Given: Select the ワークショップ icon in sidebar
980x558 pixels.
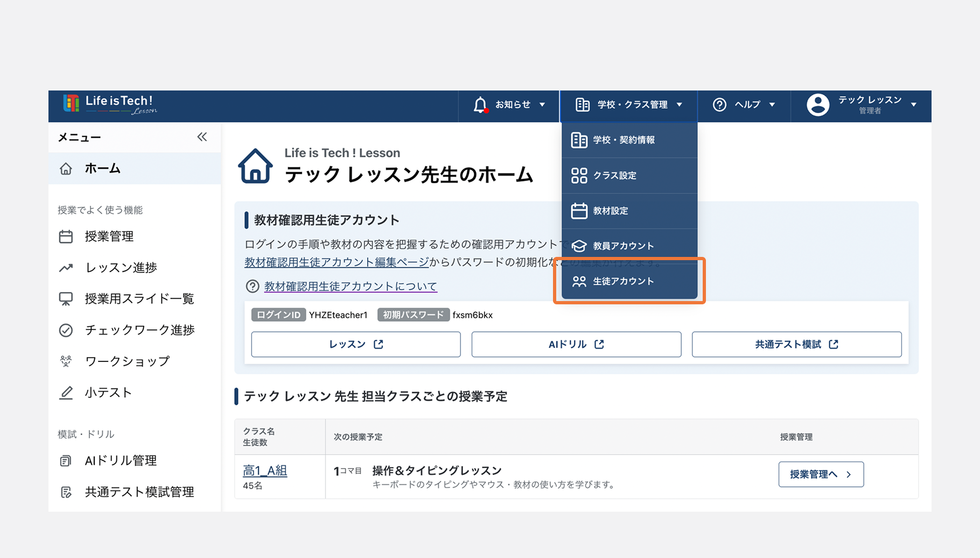Looking at the screenshot, I should pyautogui.click(x=66, y=361).
